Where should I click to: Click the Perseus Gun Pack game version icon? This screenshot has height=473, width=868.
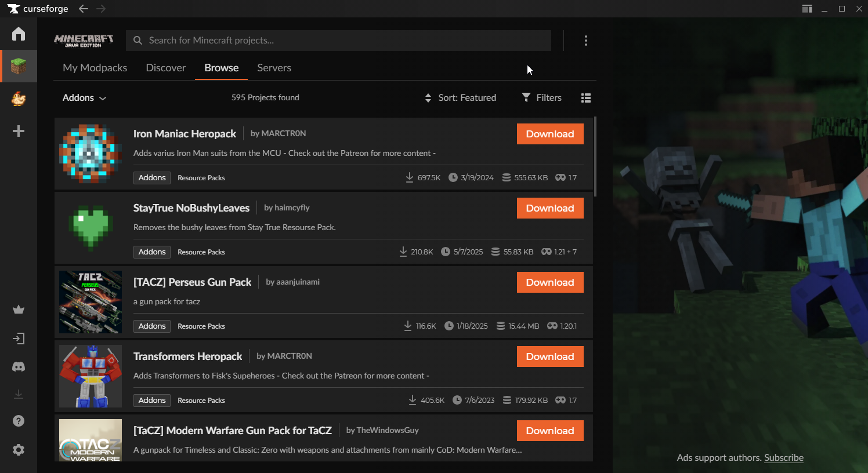pos(552,326)
